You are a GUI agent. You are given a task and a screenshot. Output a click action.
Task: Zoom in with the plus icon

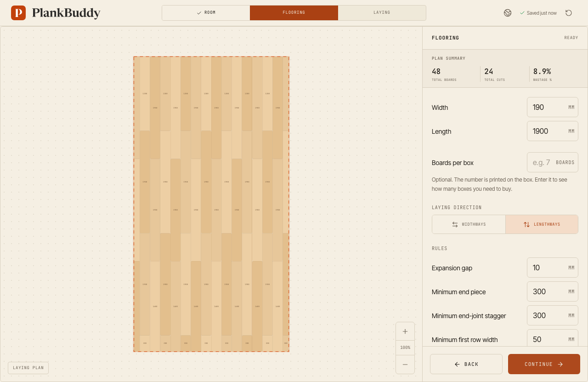tap(405, 331)
